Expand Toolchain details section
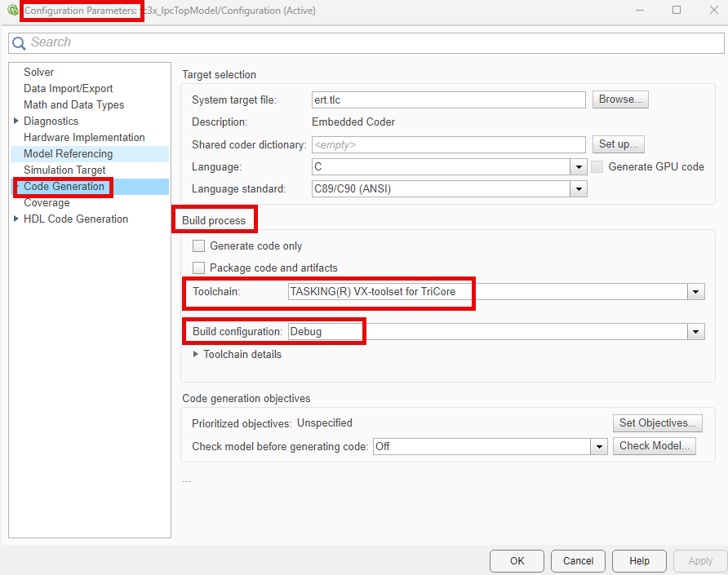 point(196,355)
